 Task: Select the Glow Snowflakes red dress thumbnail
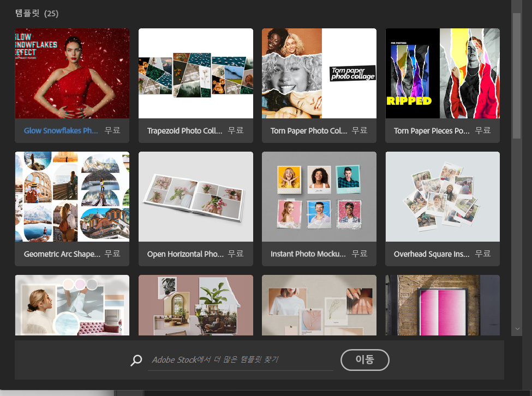coord(72,74)
